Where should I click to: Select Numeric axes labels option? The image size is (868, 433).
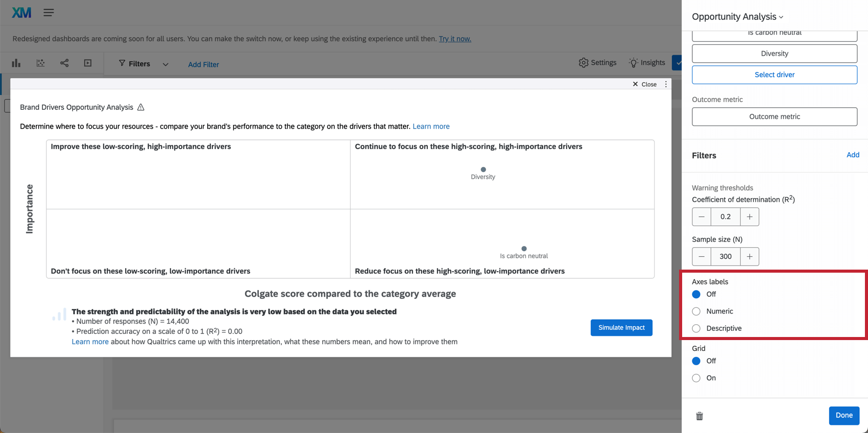pyautogui.click(x=696, y=311)
